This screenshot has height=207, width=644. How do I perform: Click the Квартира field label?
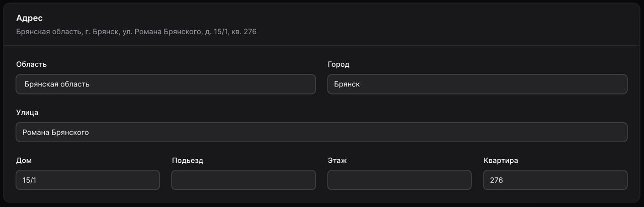(501, 160)
